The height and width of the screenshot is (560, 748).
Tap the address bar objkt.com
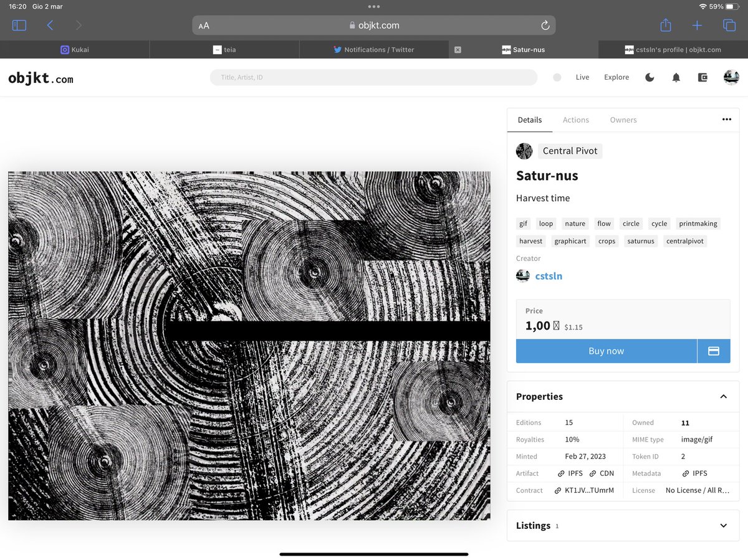coord(374,26)
